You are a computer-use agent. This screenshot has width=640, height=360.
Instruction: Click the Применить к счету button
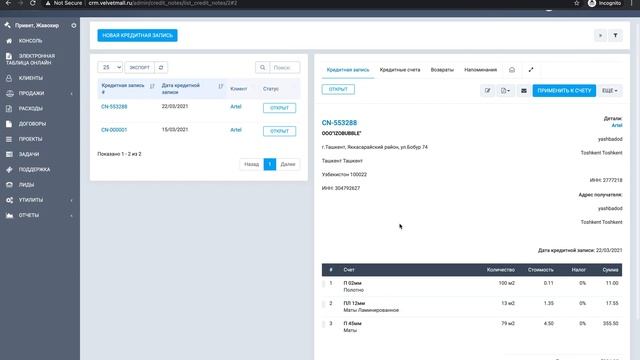[x=564, y=91]
